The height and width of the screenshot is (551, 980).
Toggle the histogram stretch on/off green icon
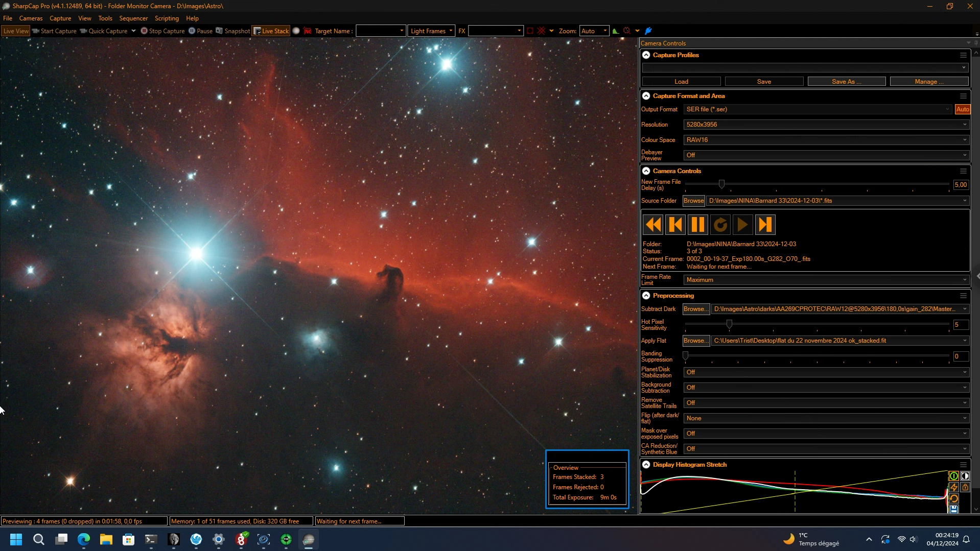coord(953,476)
